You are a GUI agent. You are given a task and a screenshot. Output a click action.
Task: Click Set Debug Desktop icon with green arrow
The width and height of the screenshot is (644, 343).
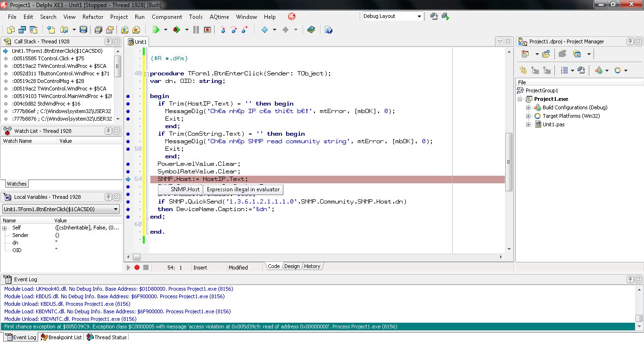pyautogui.click(x=445, y=16)
